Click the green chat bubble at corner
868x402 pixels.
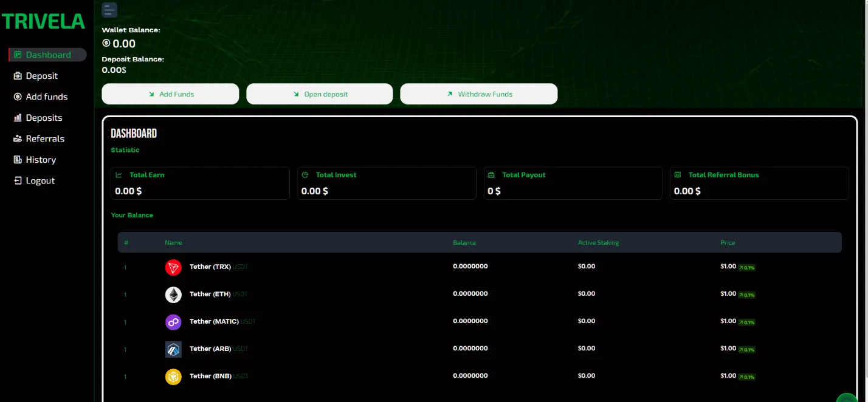pos(849,398)
